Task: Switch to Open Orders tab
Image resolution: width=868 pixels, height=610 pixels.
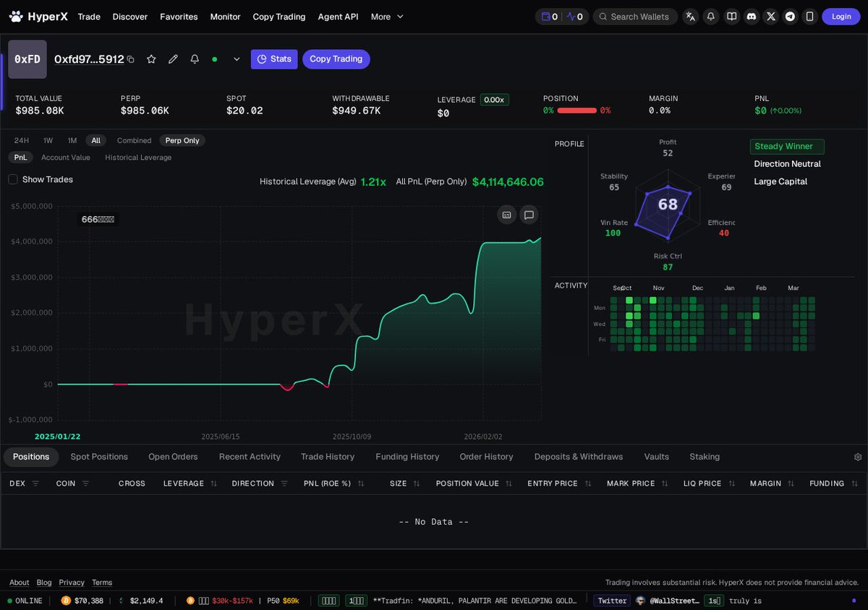Action: coord(173,457)
